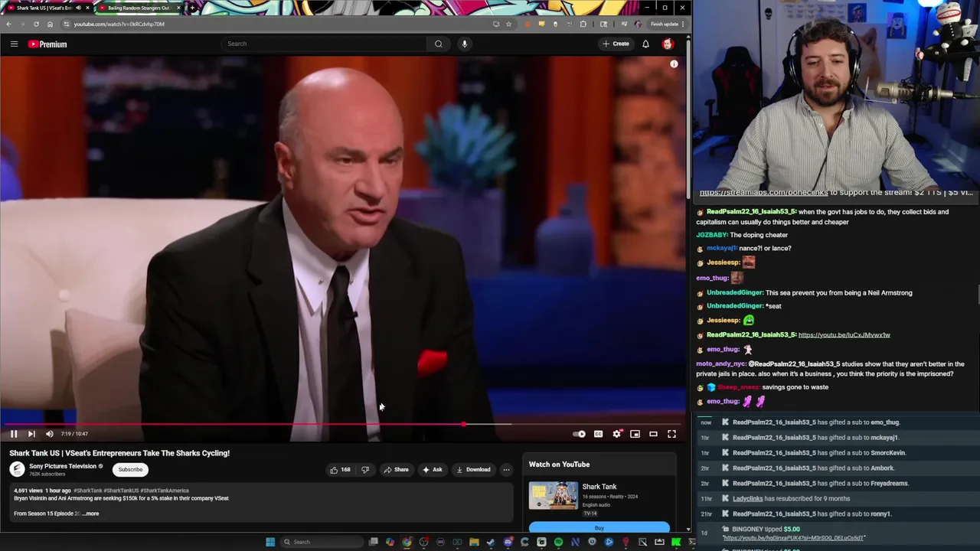Enable miniplayer mode
Viewport: 980px width, 551px height.
pyautogui.click(x=635, y=434)
